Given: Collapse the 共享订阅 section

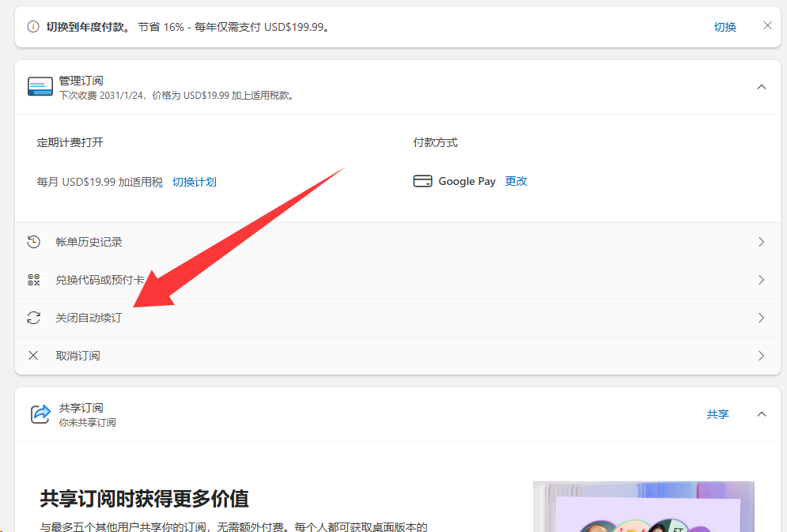Looking at the screenshot, I should [x=762, y=414].
